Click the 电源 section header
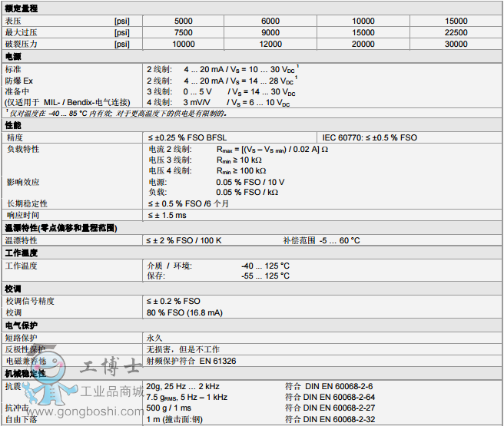This screenshot has height=426, width=504. (14, 57)
